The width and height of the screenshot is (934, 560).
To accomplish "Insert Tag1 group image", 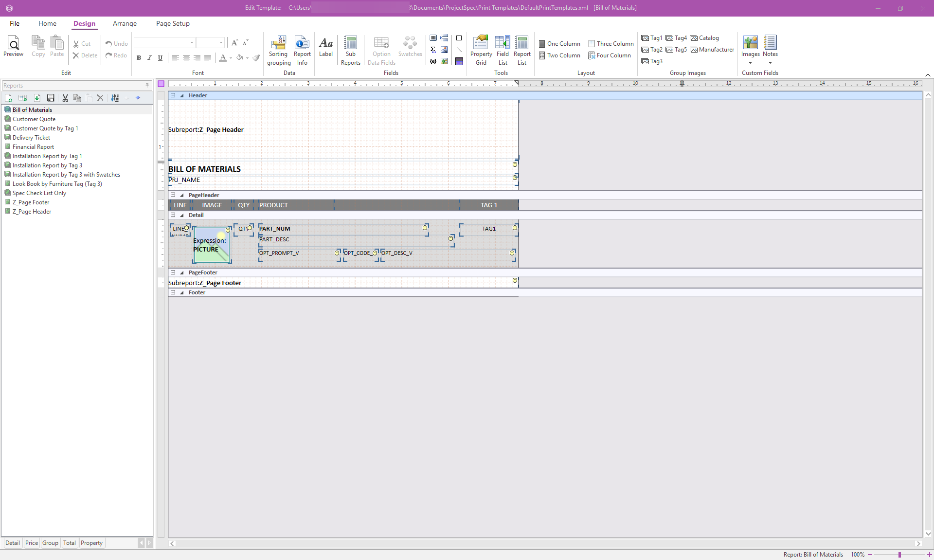I will (x=652, y=38).
